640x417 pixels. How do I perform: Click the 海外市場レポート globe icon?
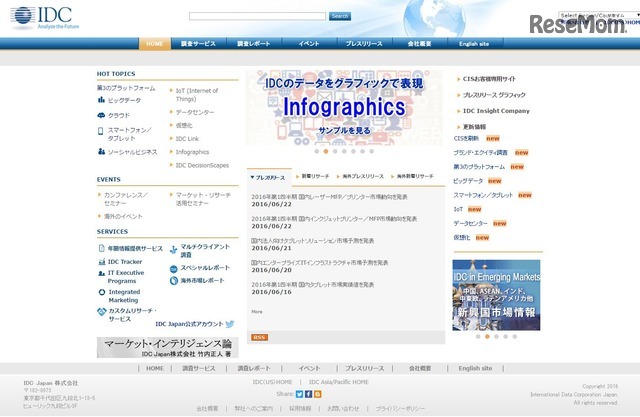173,281
